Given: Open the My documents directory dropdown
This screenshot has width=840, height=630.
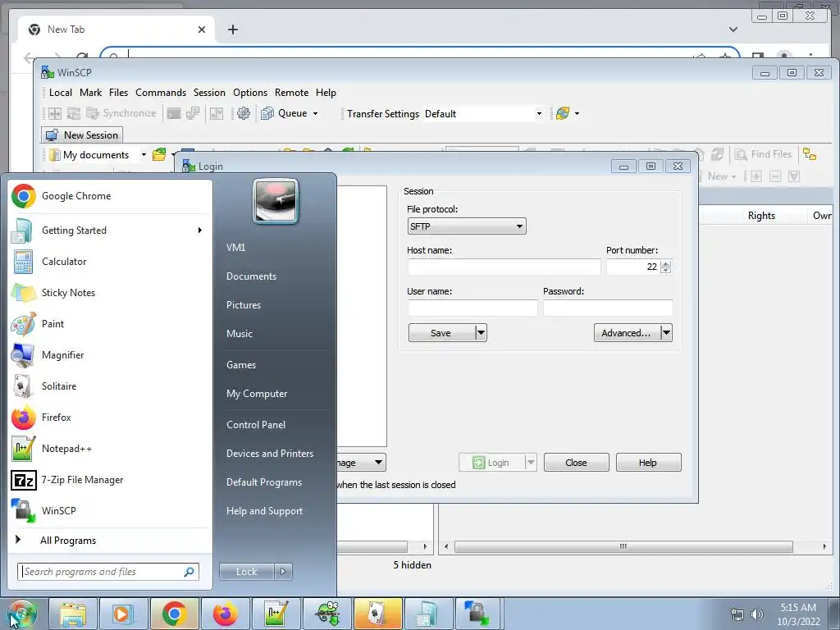Looking at the screenshot, I should click(144, 155).
